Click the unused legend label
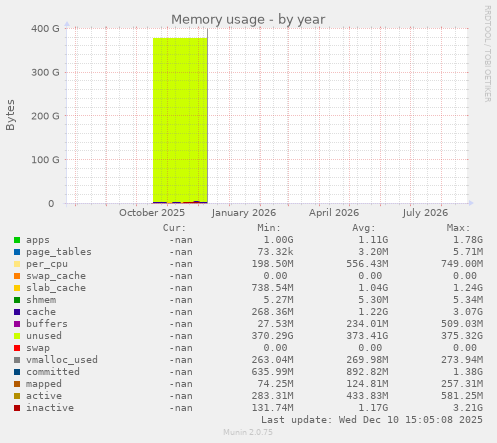Image resolution: width=497 pixels, height=443 pixels. click(x=44, y=336)
